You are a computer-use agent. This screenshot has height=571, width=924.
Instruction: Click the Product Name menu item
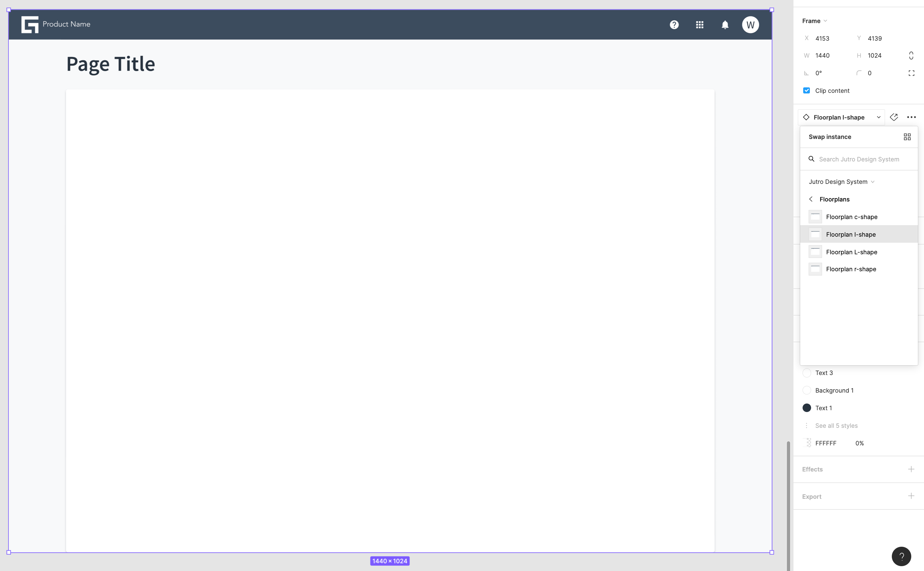(x=66, y=24)
